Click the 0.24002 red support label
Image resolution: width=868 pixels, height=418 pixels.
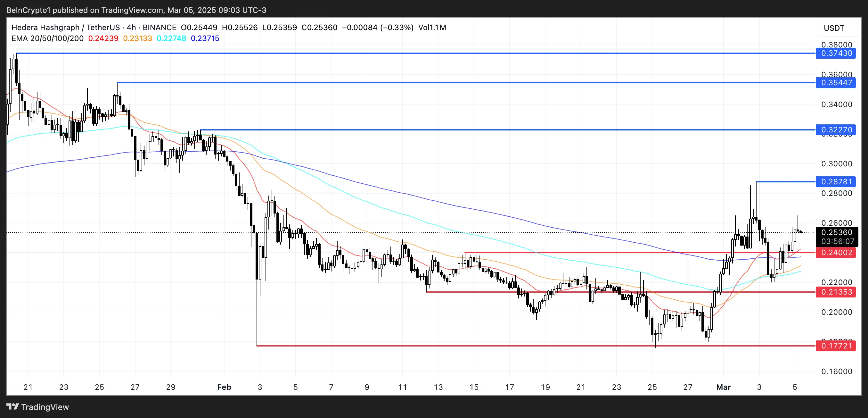click(x=836, y=253)
